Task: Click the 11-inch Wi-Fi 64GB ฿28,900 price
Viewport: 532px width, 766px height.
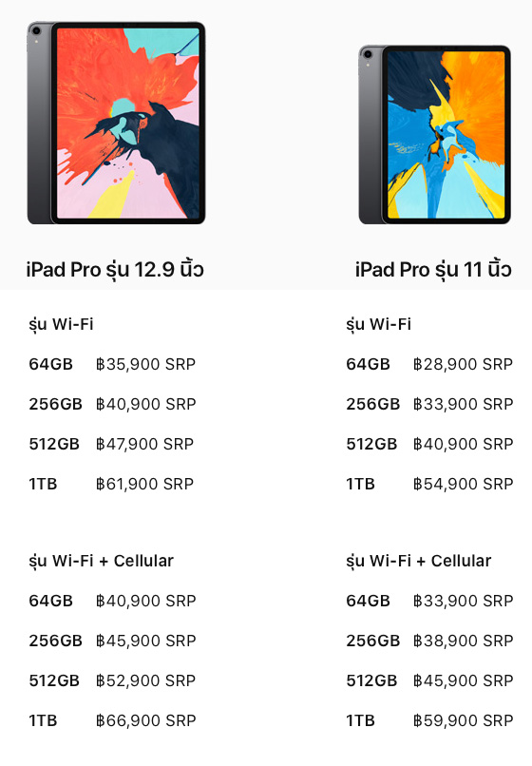Action: point(463,364)
